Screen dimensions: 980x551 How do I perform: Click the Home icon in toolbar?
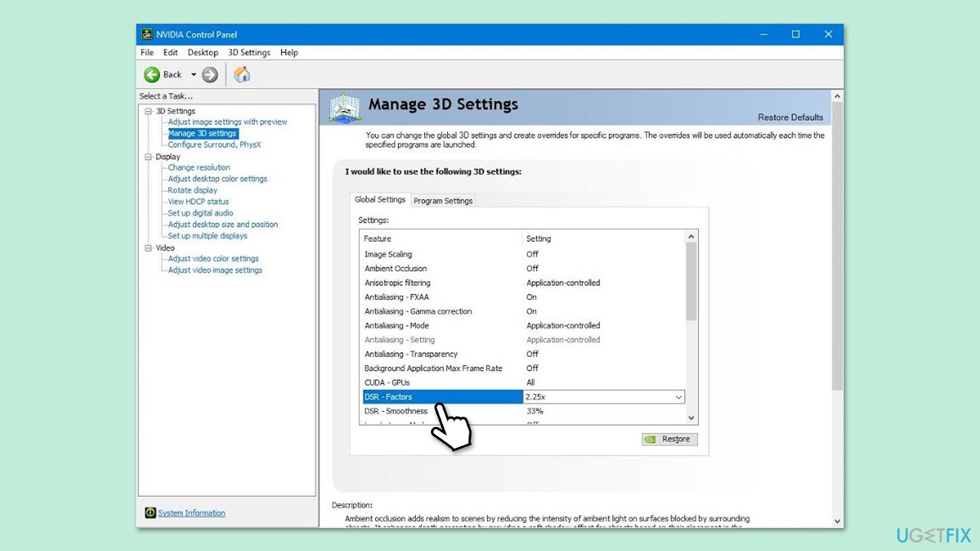[242, 74]
